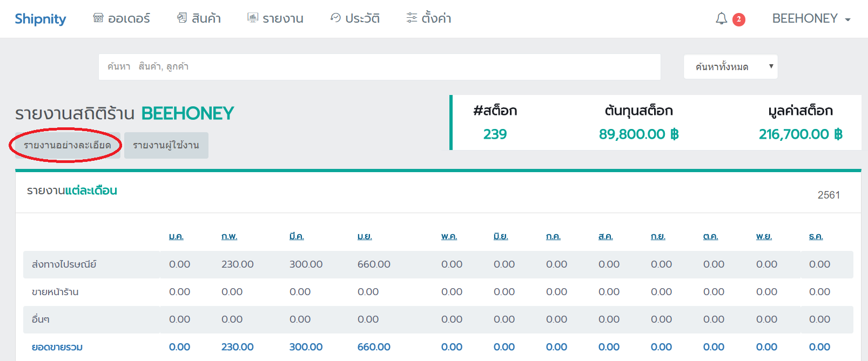Click the ยอดขายรวม total row label

(57, 347)
